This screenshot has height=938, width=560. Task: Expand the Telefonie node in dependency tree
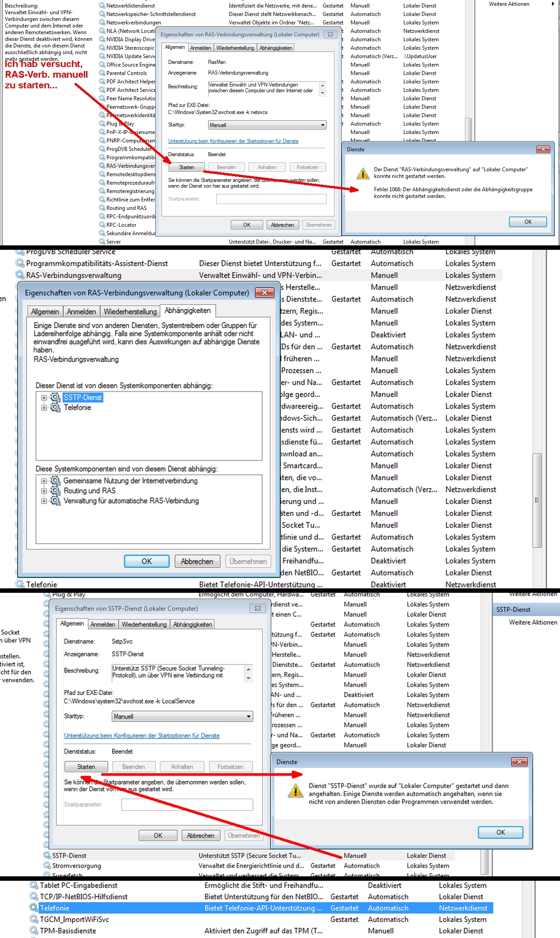[44, 408]
